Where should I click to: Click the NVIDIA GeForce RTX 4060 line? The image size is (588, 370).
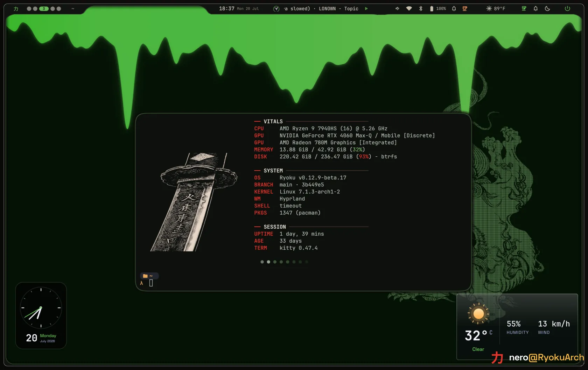click(x=357, y=135)
